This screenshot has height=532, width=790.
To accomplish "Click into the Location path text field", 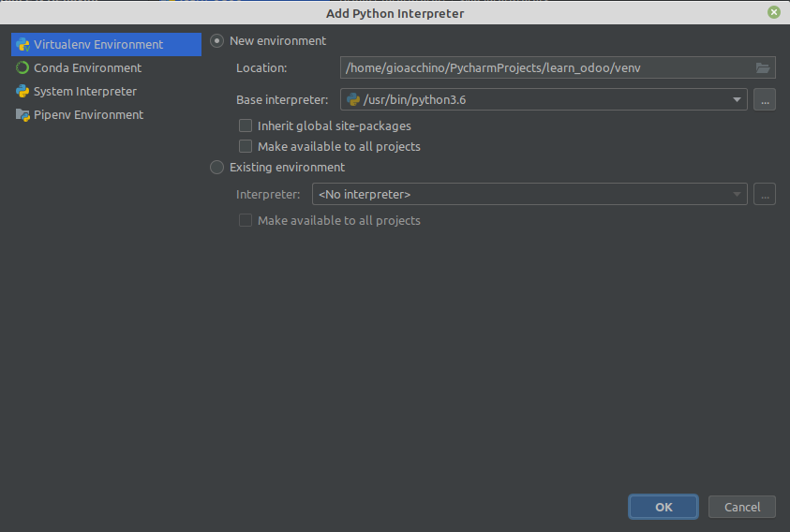I will pyautogui.click(x=547, y=68).
